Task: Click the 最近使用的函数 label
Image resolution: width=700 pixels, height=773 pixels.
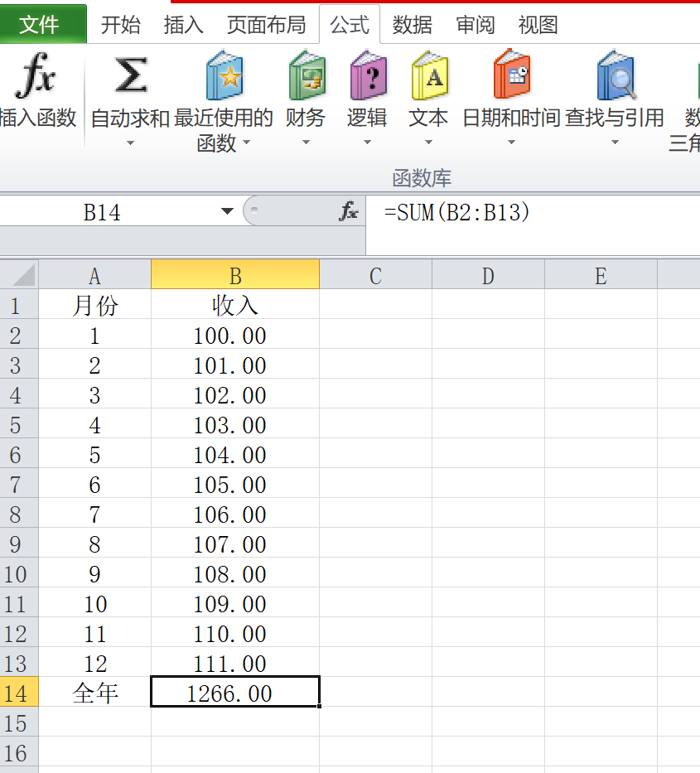Action: pyautogui.click(x=224, y=130)
